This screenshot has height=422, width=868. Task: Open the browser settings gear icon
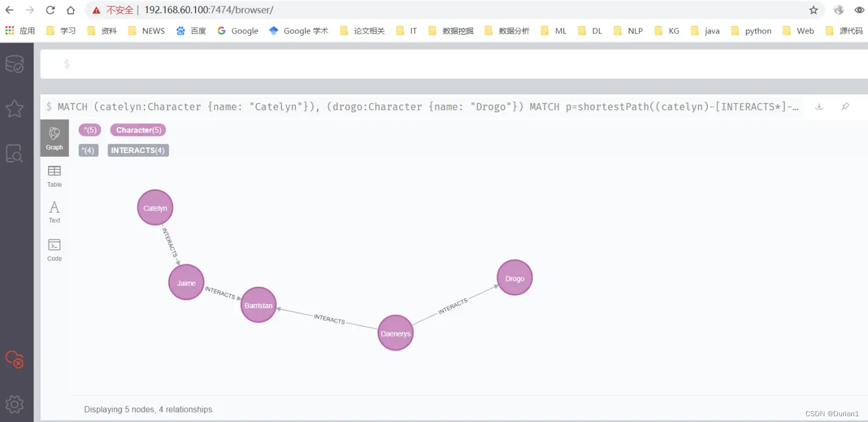[14, 404]
